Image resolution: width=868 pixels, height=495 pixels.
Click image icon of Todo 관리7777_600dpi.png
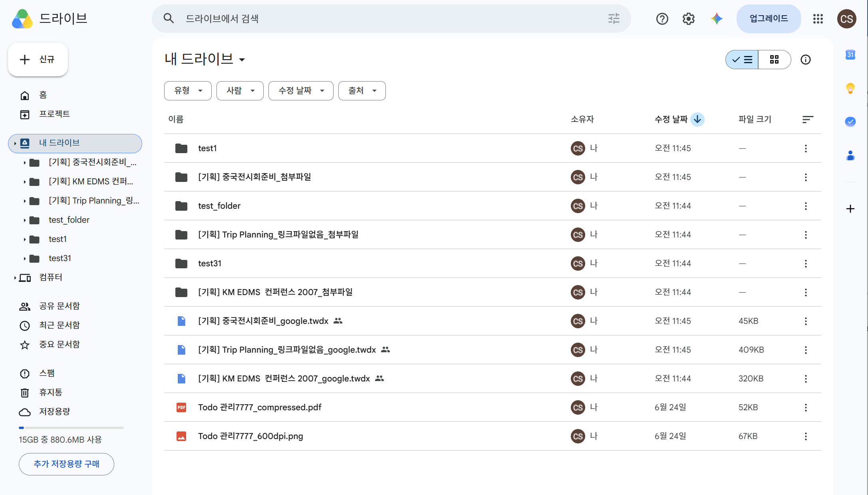(x=181, y=436)
